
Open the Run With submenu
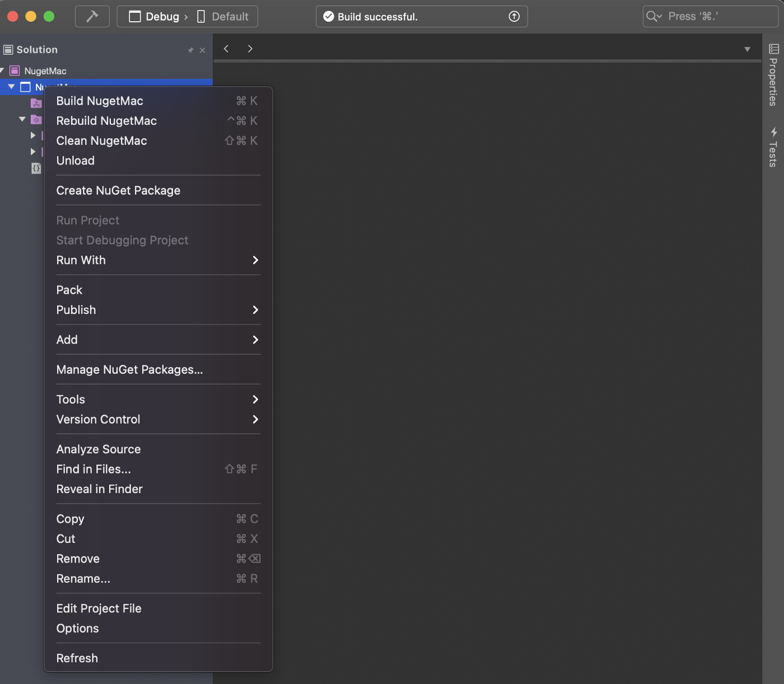point(158,260)
